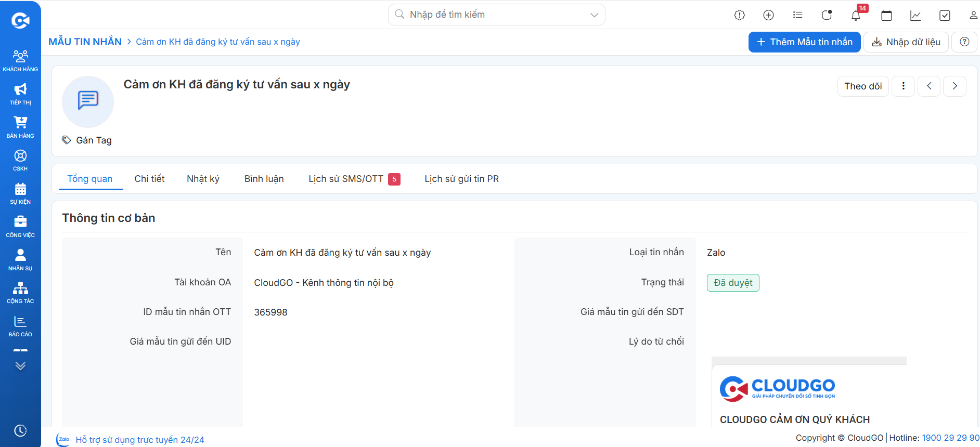Click the Zalo message type value
Viewport: 980px width, 447px height.
click(716, 253)
